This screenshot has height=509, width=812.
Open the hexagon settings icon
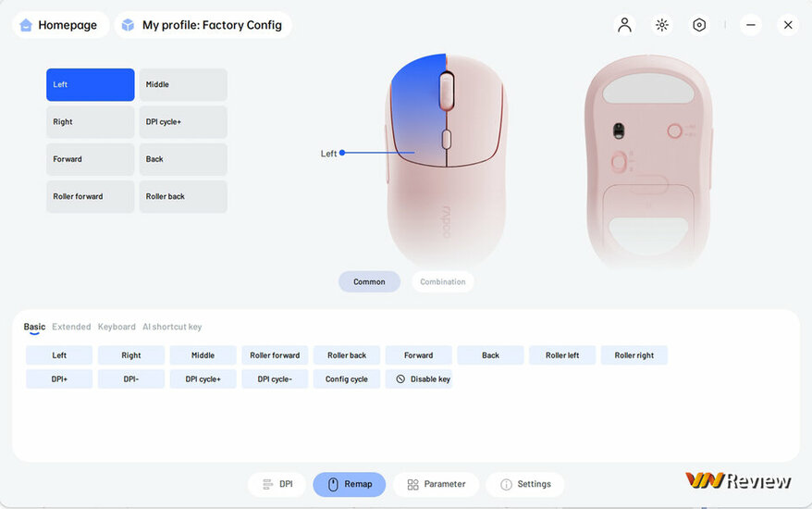click(699, 25)
